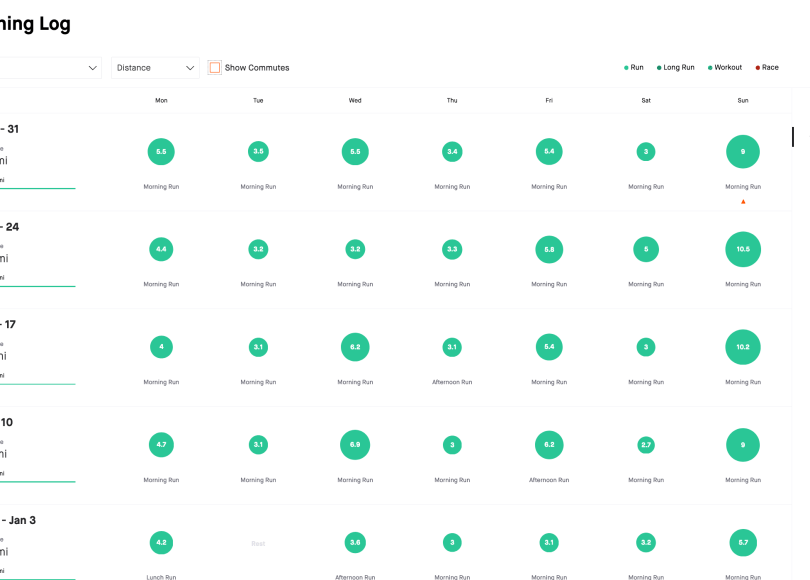Open the 10.2 Sunday run bubble
This screenshot has width=810, height=580.
[x=743, y=347]
